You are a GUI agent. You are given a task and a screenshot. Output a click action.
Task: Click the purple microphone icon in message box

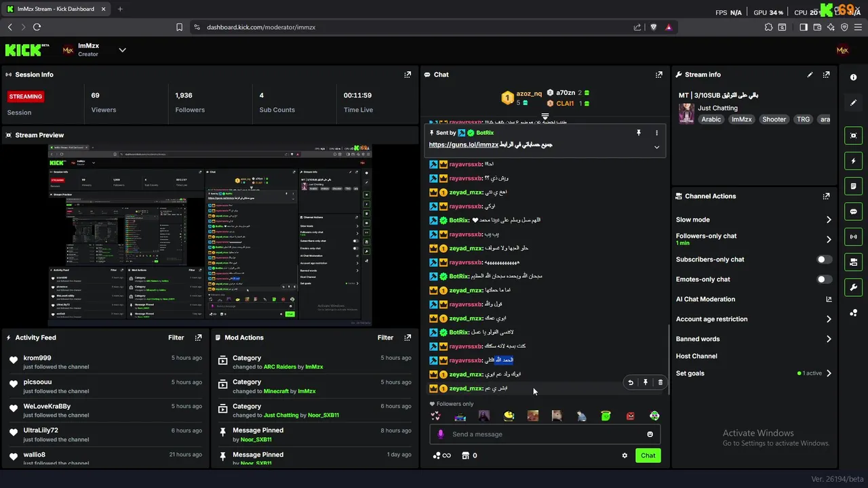(441, 434)
